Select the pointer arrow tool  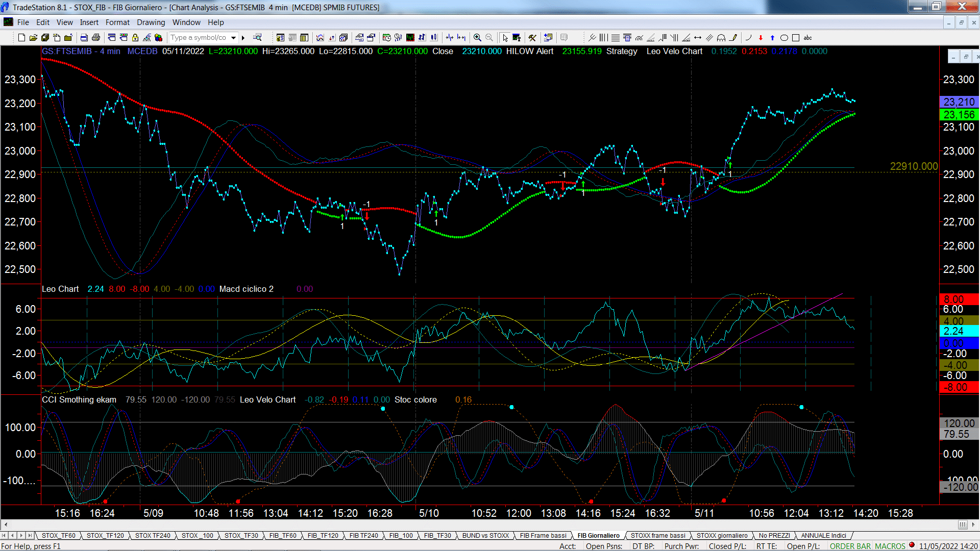[x=505, y=38]
